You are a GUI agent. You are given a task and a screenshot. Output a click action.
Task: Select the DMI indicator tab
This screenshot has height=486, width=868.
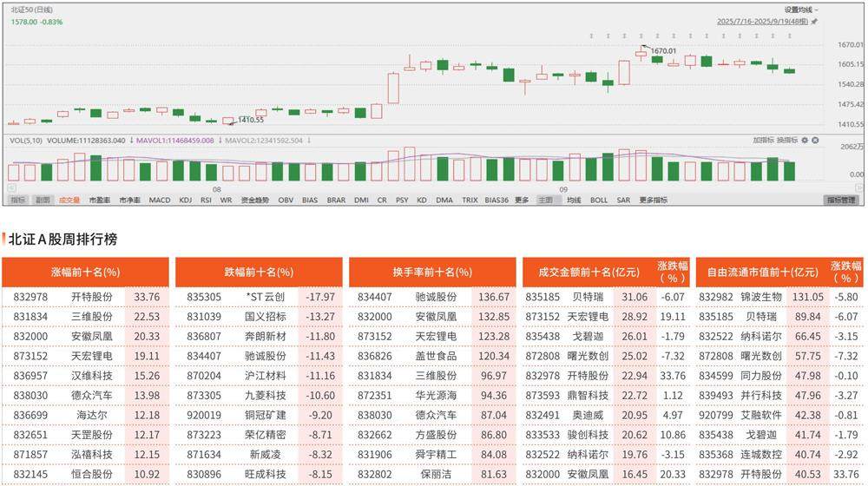[x=361, y=200]
